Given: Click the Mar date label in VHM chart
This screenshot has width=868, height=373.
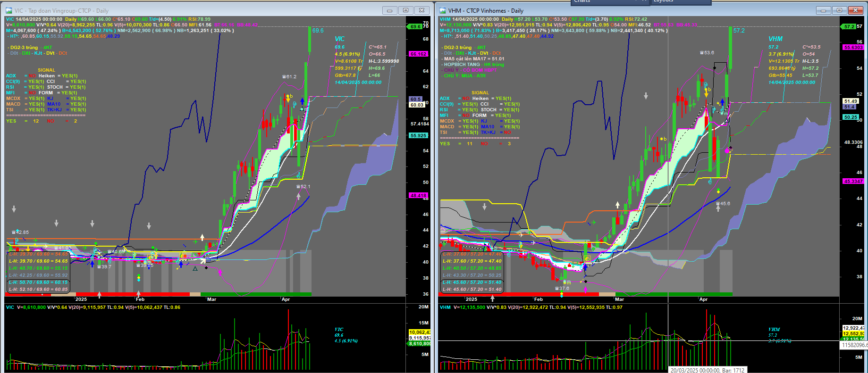Looking at the screenshot, I should coord(620,299).
